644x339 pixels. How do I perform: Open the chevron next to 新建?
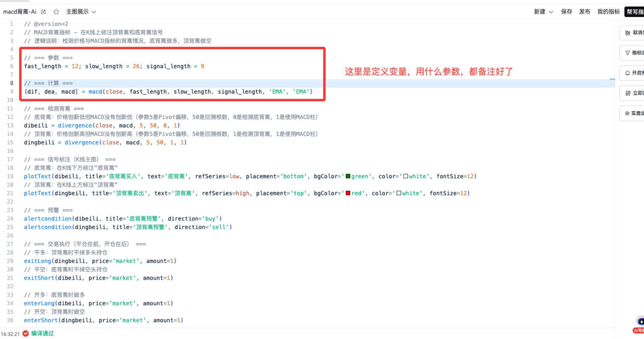[551, 11]
